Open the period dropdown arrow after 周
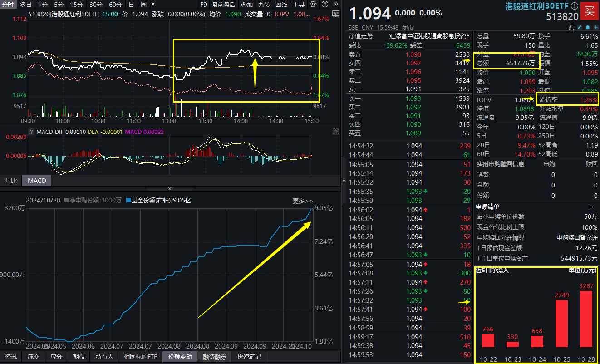 pos(152,5)
